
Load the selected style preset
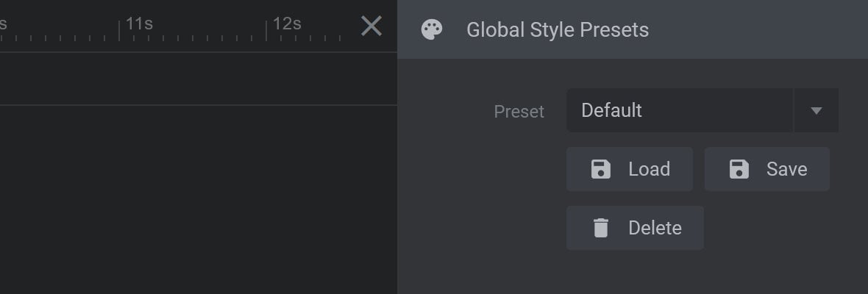point(630,169)
